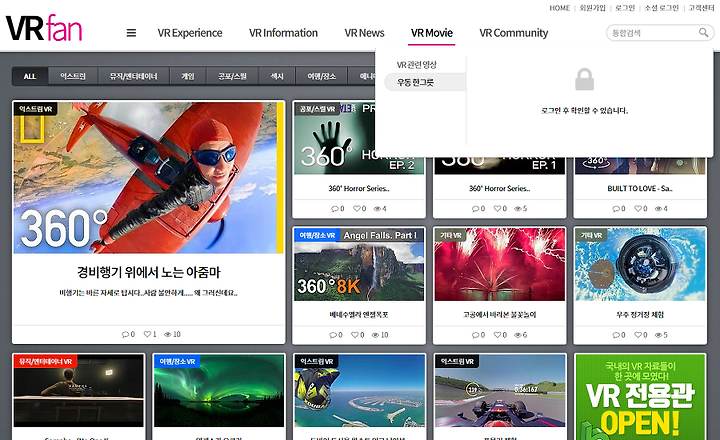Screen dimensions: 720x440
Task: Open the red airplane 360° thumbnail
Action: pyautogui.click(x=148, y=177)
